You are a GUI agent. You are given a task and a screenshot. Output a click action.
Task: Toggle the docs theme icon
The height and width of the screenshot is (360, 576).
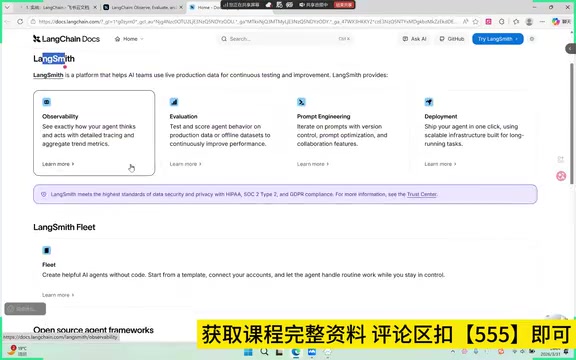click(532, 39)
